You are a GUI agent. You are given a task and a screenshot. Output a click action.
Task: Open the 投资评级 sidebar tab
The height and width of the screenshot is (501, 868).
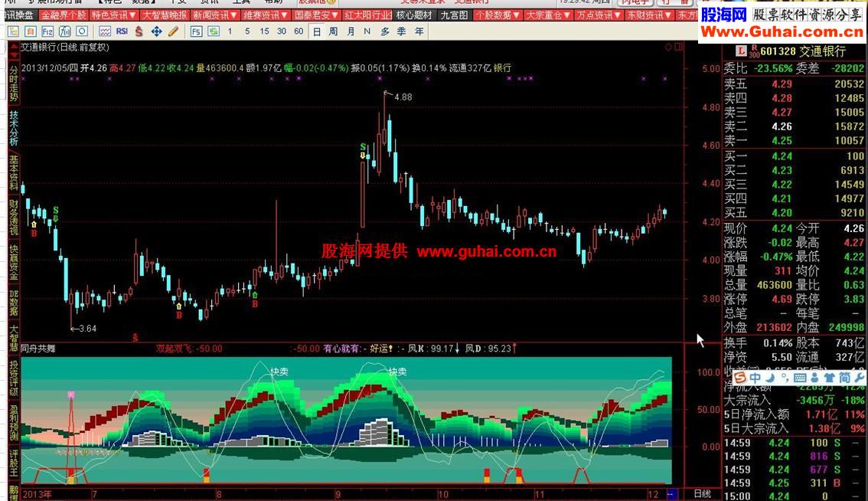tap(14, 378)
